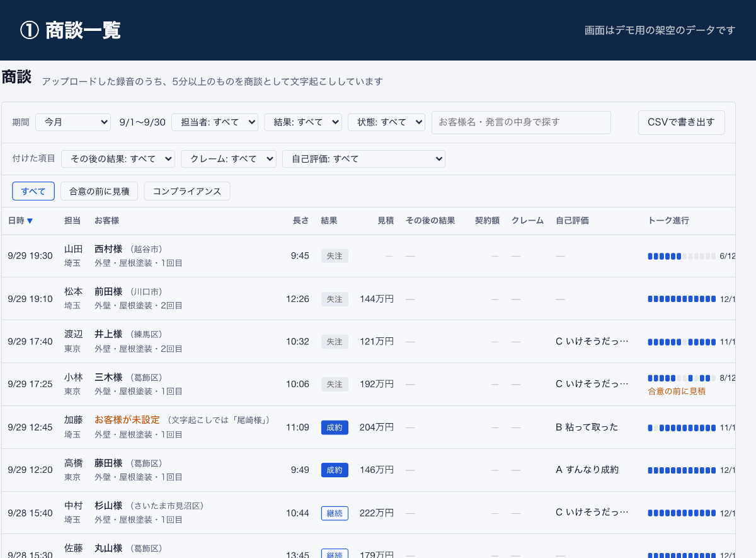This screenshot has width=756, height=558.
Task: Open the 西村様 customer row
Action: (369, 256)
